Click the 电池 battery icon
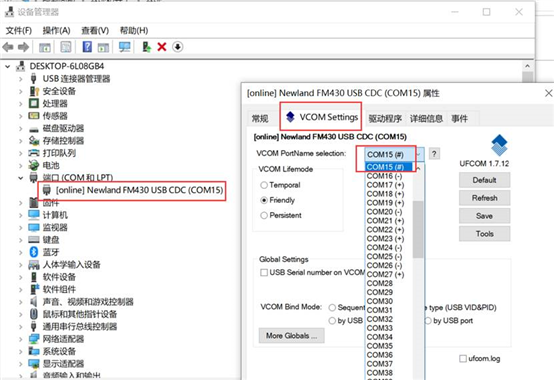554x380 pixels. 34,165
